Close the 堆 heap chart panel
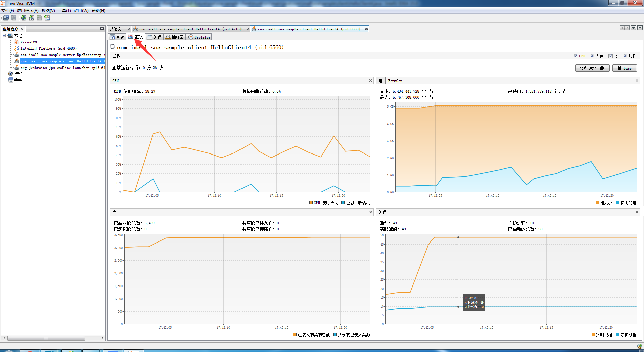The height and width of the screenshot is (352, 644). tap(637, 81)
